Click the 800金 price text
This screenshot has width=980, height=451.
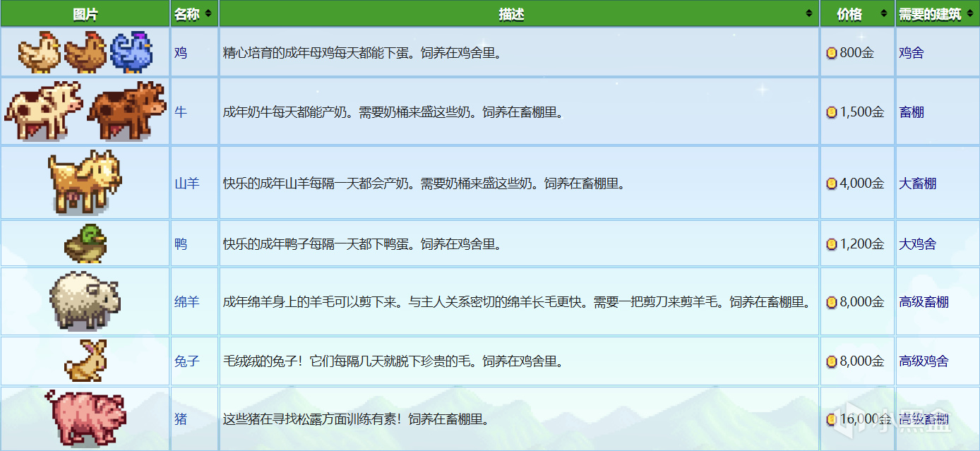click(856, 53)
